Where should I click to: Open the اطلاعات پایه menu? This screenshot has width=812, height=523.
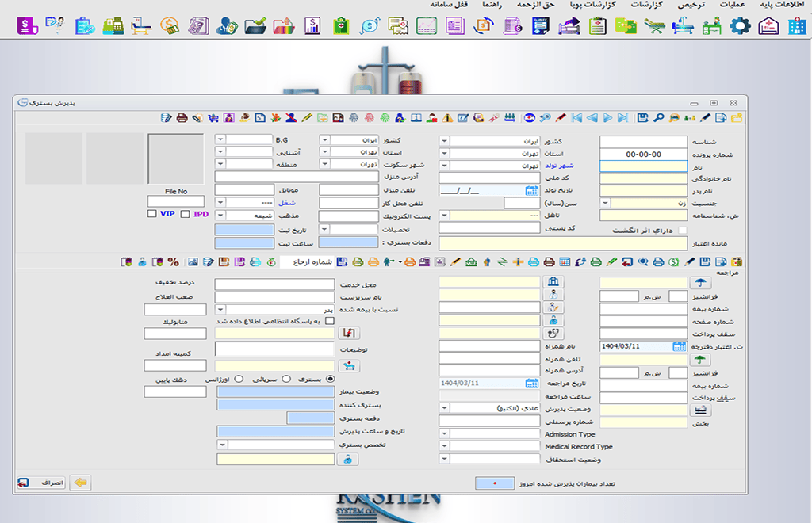(782, 5)
